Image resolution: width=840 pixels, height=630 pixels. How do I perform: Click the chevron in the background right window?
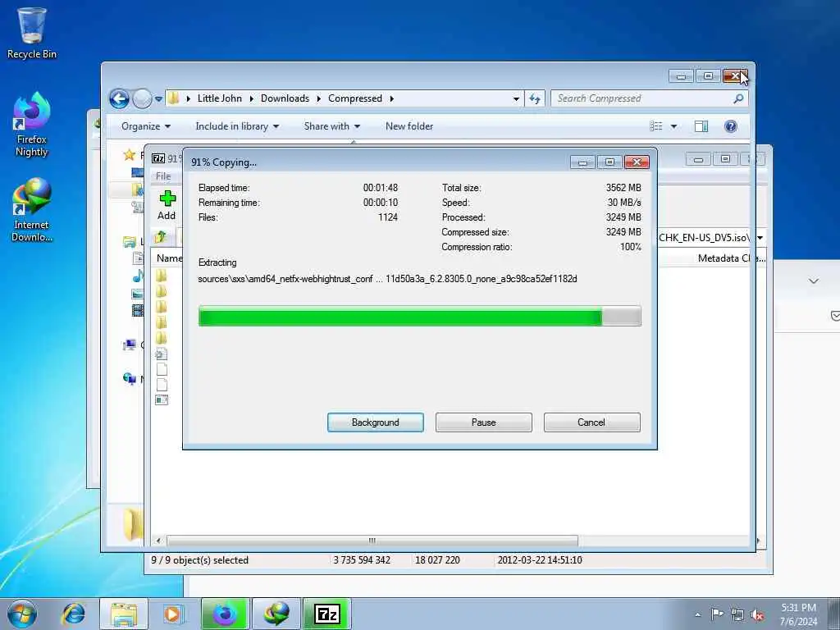pyautogui.click(x=813, y=281)
